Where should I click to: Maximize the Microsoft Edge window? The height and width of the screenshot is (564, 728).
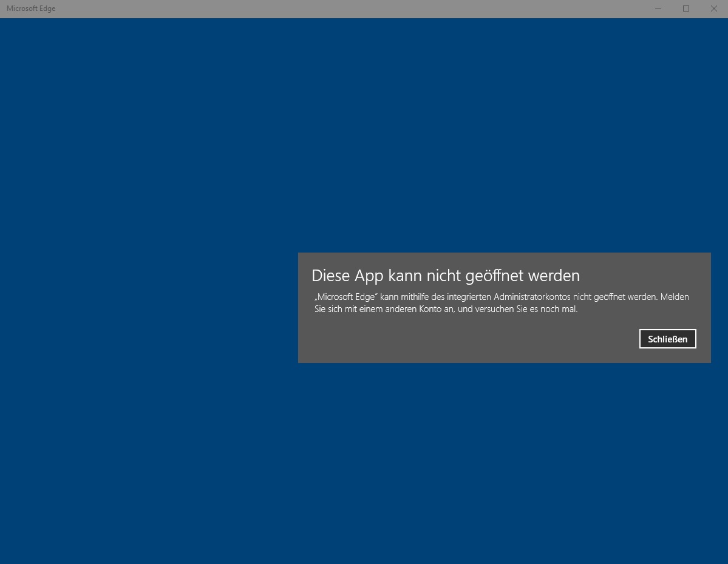pyautogui.click(x=685, y=9)
